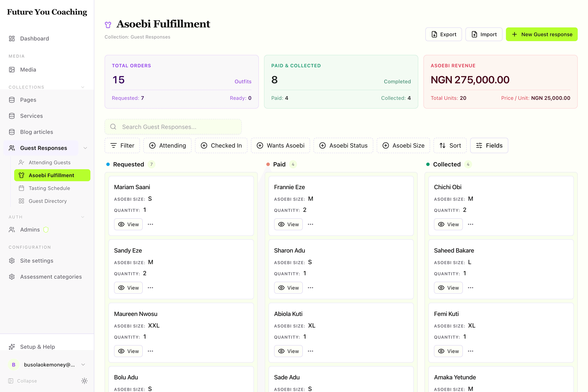The image size is (588, 392).
Task: Collapse the AUTH section chevron
Action: (83, 217)
